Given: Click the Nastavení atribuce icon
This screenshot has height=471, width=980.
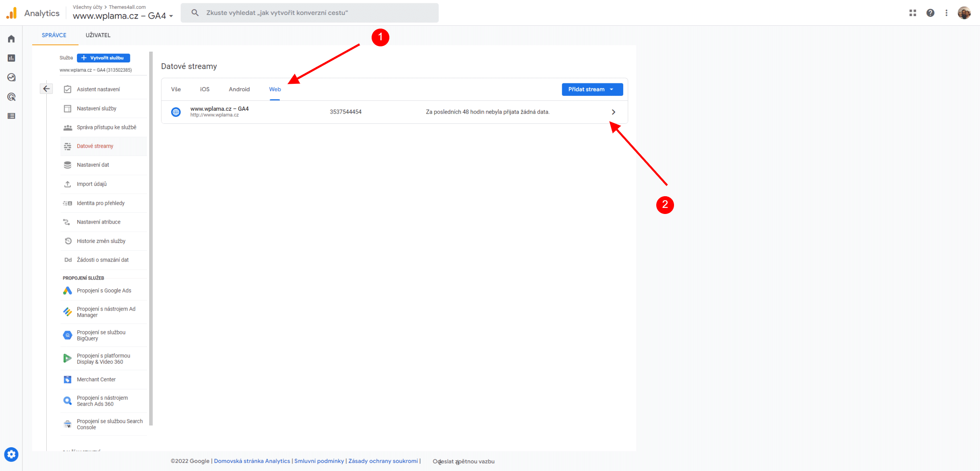Looking at the screenshot, I should (67, 222).
